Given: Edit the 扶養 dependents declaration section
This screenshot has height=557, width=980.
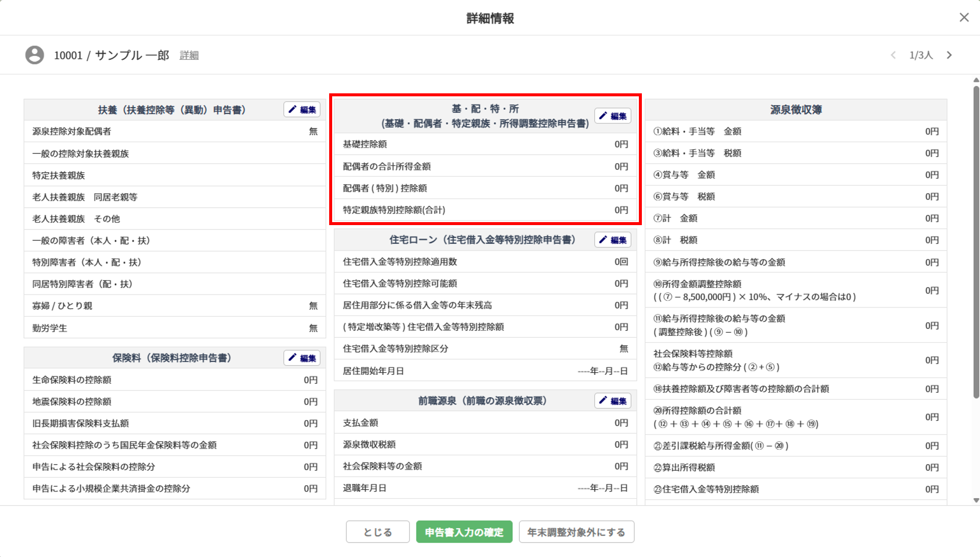Looking at the screenshot, I should pos(302,110).
